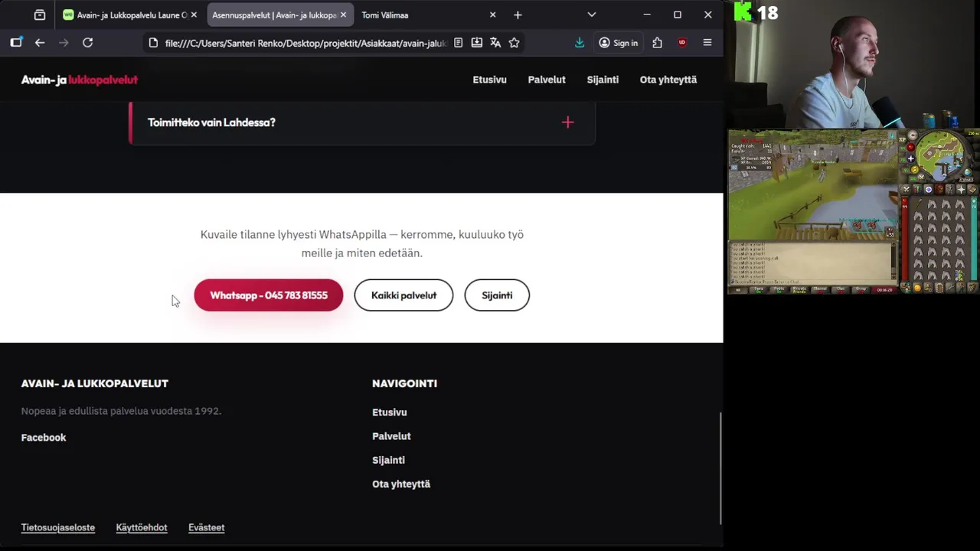Image resolution: width=980 pixels, height=551 pixels.
Task: Open reader view from the address bar
Action: (458, 43)
